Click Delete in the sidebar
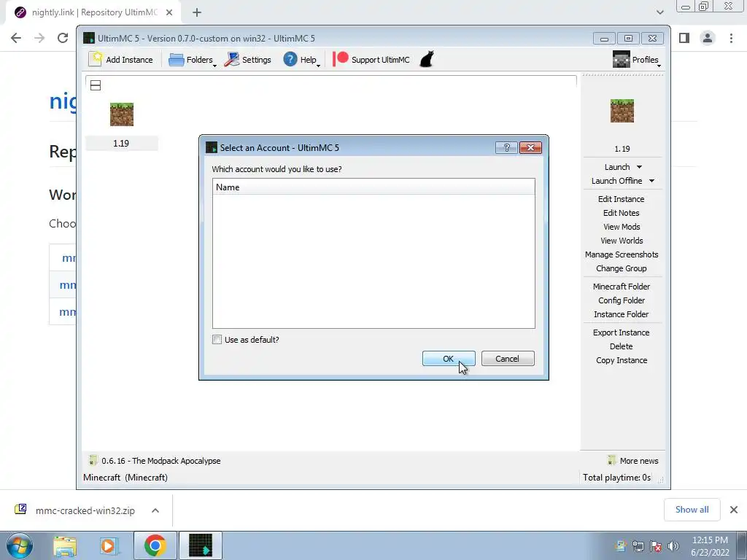This screenshot has height=560, width=747. tap(622, 346)
